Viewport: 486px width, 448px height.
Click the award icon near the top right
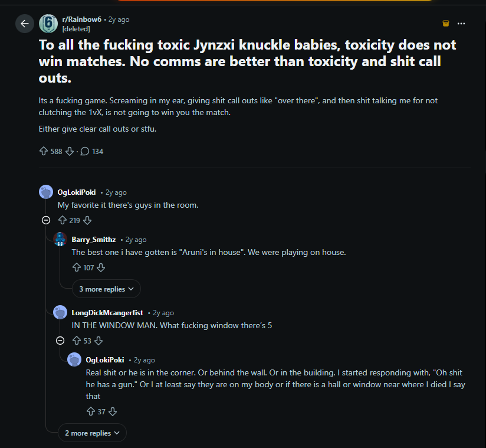445,24
